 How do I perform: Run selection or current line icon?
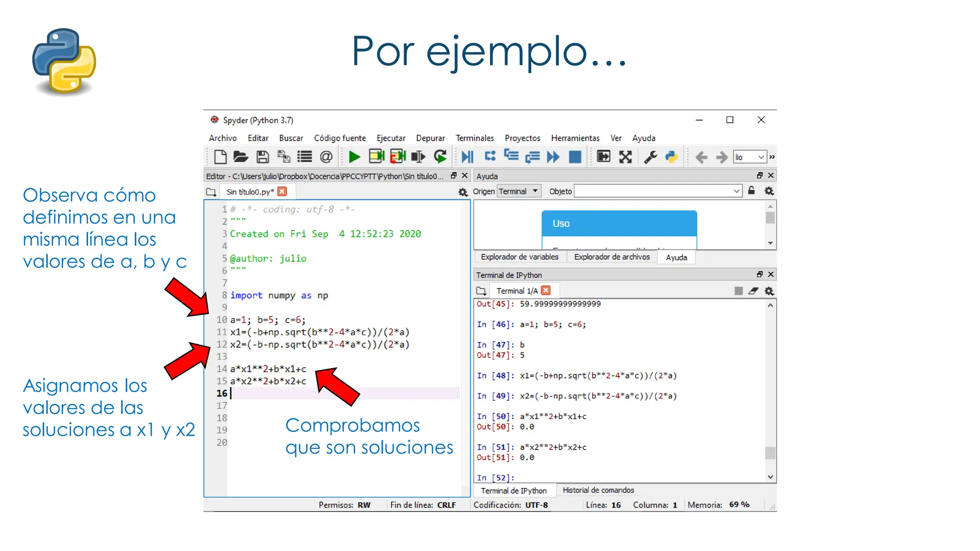click(x=418, y=157)
